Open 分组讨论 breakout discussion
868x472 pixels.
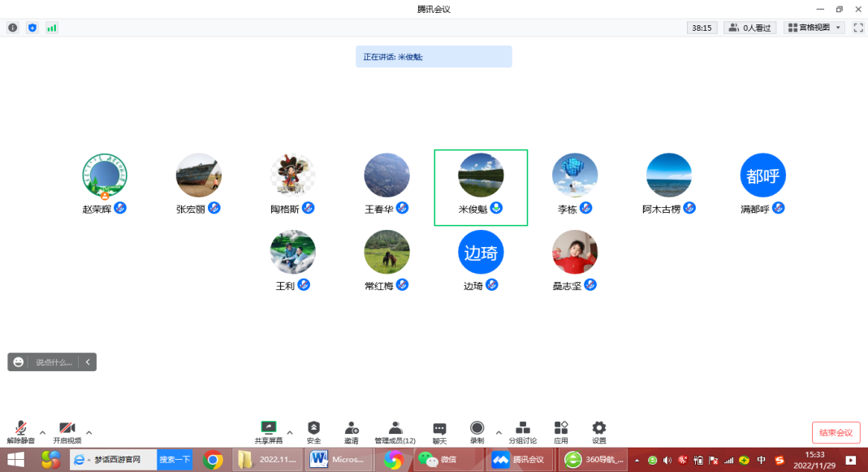523,431
